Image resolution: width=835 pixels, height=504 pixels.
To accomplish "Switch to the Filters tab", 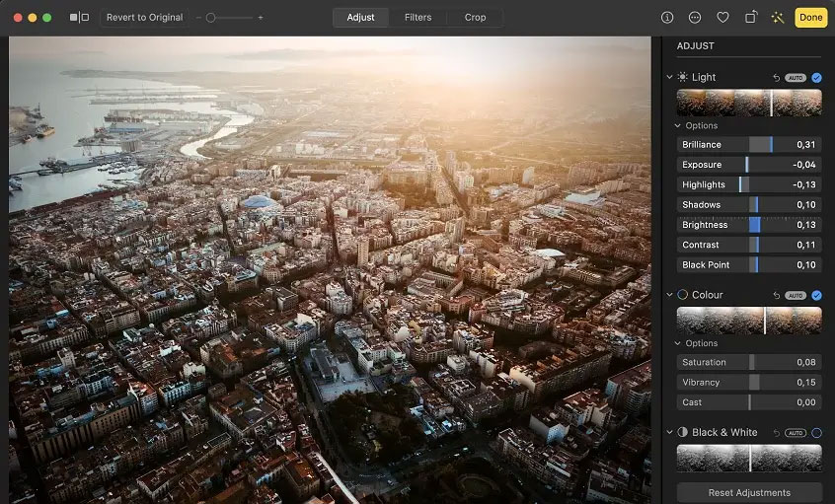I will pyautogui.click(x=417, y=18).
